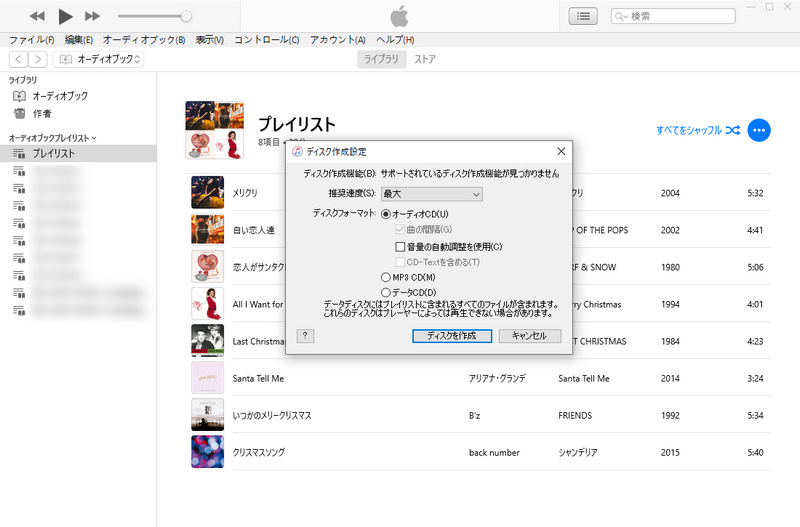Select the MP3 CD(M) radio button
Viewport: 800px width, 527px height.
(386, 278)
